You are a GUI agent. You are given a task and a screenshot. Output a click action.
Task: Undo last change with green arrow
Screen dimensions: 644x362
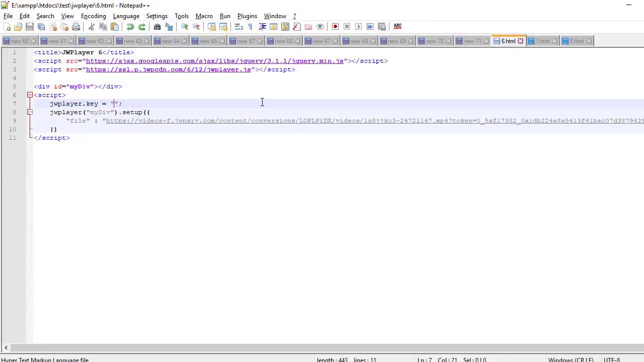click(130, 27)
